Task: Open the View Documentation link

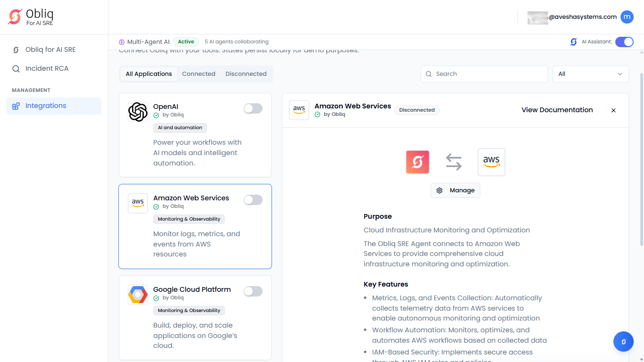Action: pyautogui.click(x=557, y=110)
